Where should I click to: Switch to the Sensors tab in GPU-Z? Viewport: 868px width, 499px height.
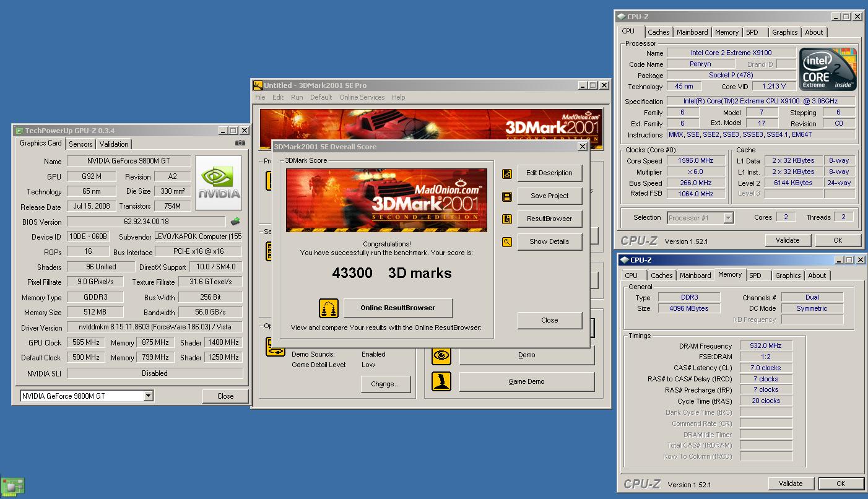coord(80,144)
